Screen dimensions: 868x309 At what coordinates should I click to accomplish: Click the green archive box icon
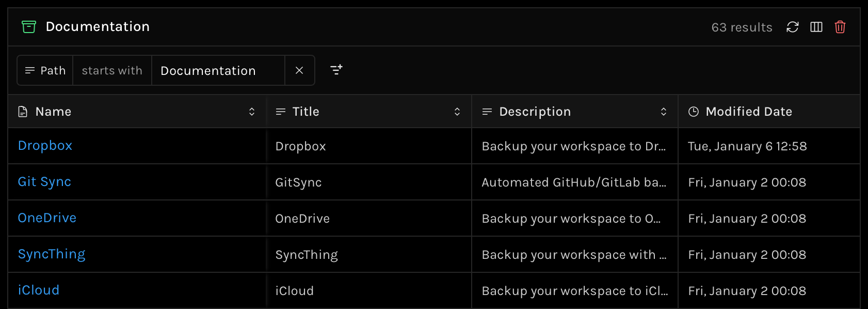pos(29,26)
